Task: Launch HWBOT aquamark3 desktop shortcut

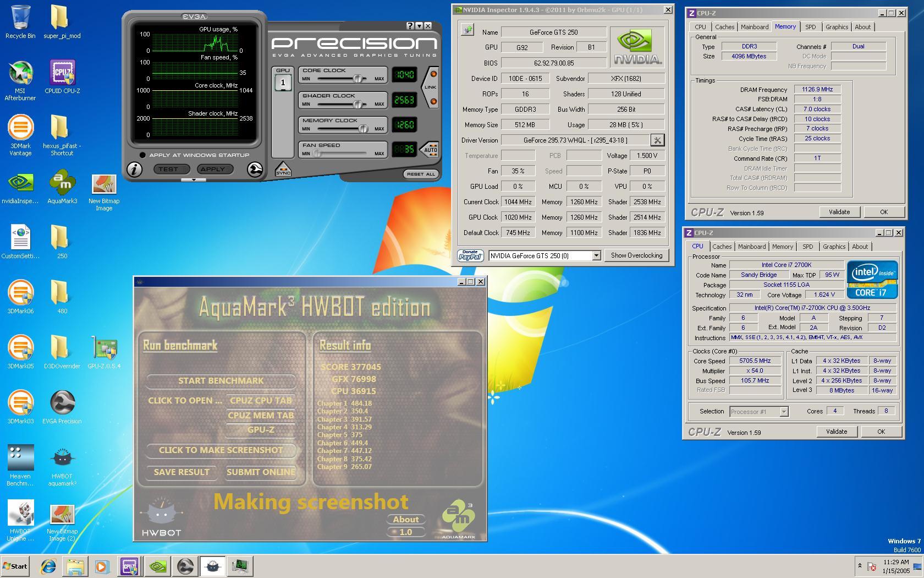Action: [62, 466]
